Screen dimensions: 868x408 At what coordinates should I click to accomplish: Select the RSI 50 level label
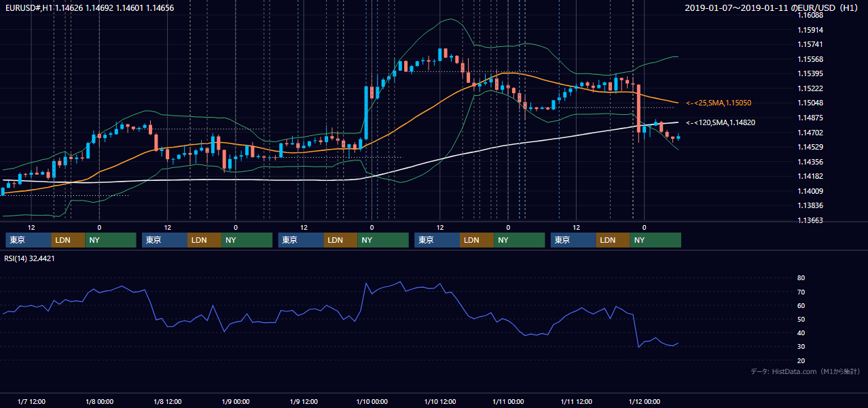pyautogui.click(x=801, y=319)
